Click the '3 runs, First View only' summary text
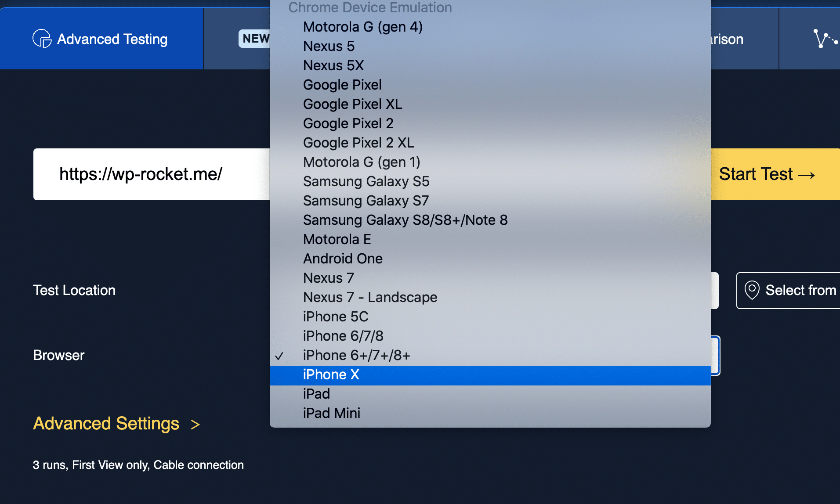Image resolution: width=840 pixels, height=504 pixels. 138,465
